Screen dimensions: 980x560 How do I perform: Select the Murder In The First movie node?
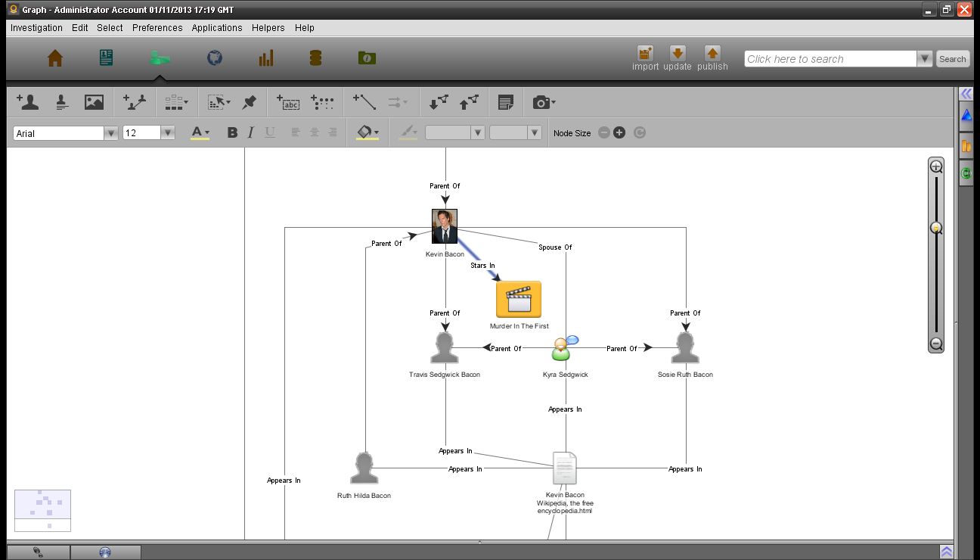(x=519, y=300)
